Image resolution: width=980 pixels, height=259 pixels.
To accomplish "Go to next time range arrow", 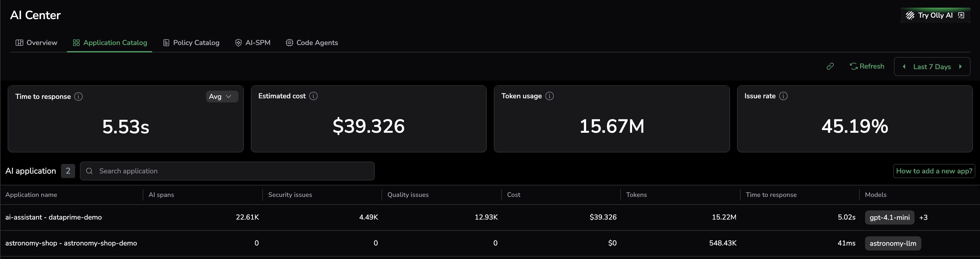I will [x=960, y=67].
